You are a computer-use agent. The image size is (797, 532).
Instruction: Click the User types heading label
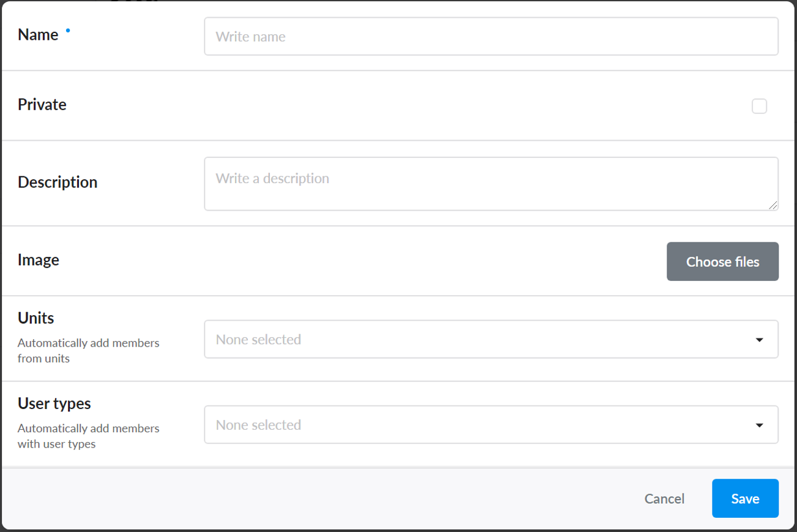coord(54,403)
